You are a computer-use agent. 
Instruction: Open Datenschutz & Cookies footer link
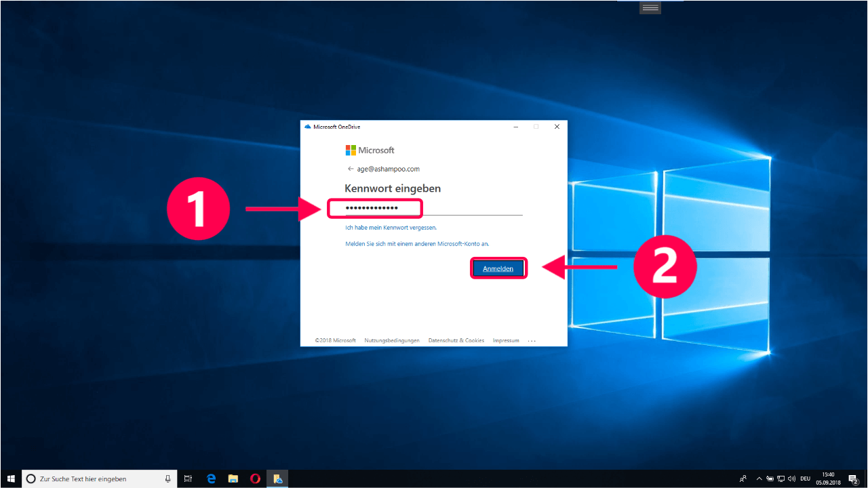click(456, 340)
